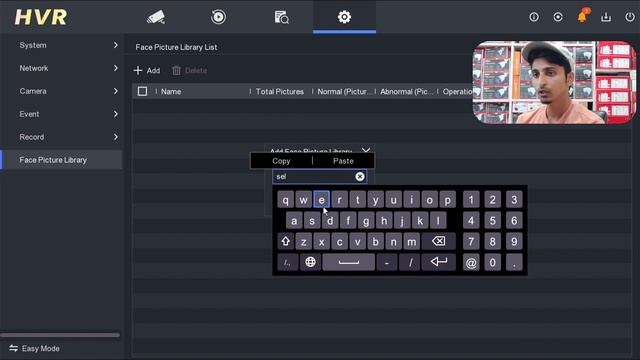Click the name input field containing sel
The height and width of the screenshot is (360, 640).
[319, 176]
